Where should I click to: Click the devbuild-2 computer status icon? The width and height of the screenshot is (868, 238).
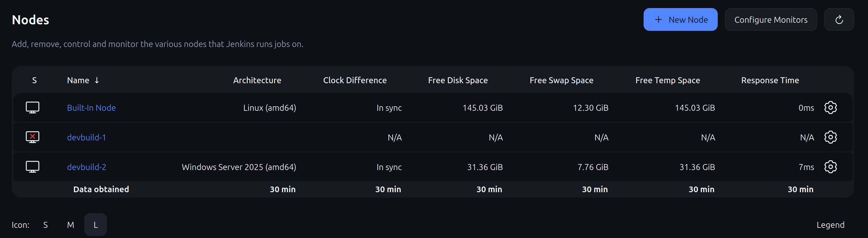[x=33, y=167]
